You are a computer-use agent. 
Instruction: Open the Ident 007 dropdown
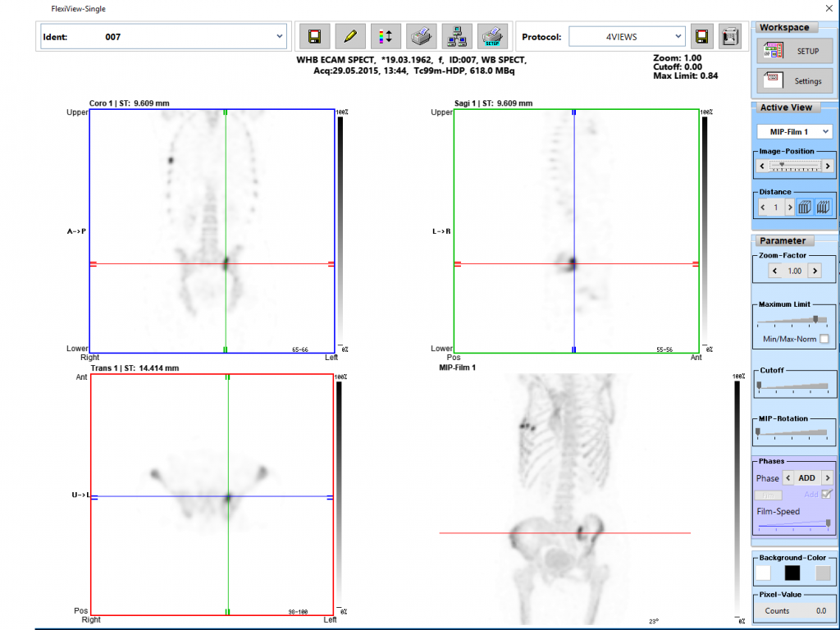tap(280, 37)
